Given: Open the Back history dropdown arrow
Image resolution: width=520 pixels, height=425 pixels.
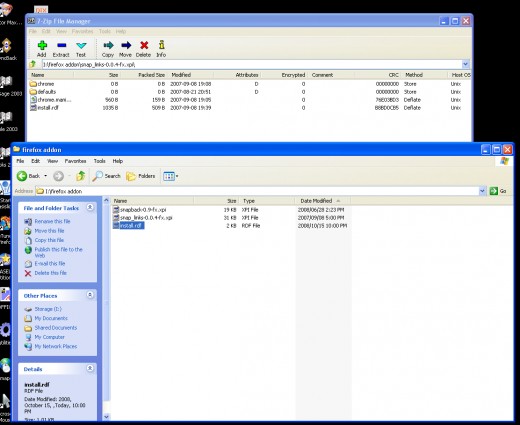Looking at the screenshot, I should pos(46,176).
